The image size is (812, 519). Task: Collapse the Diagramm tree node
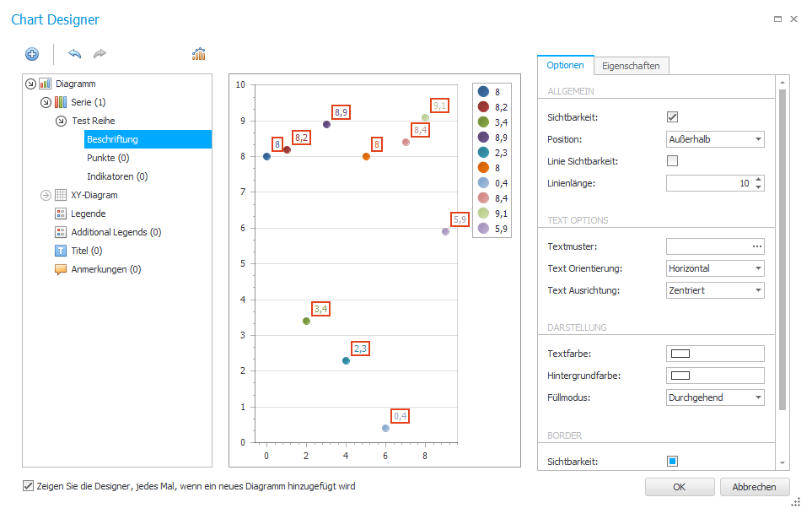point(30,84)
